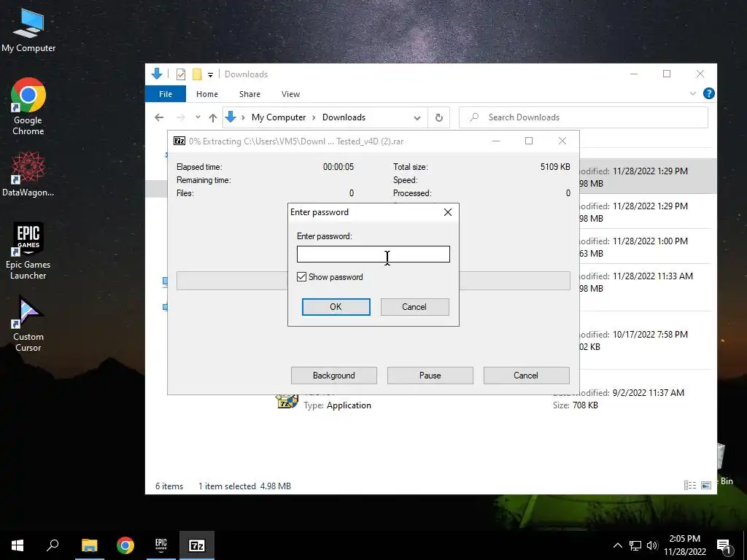Pause the 7-Zip extraction
The height and width of the screenshot is (560, 747).
(x=430, y=376)
